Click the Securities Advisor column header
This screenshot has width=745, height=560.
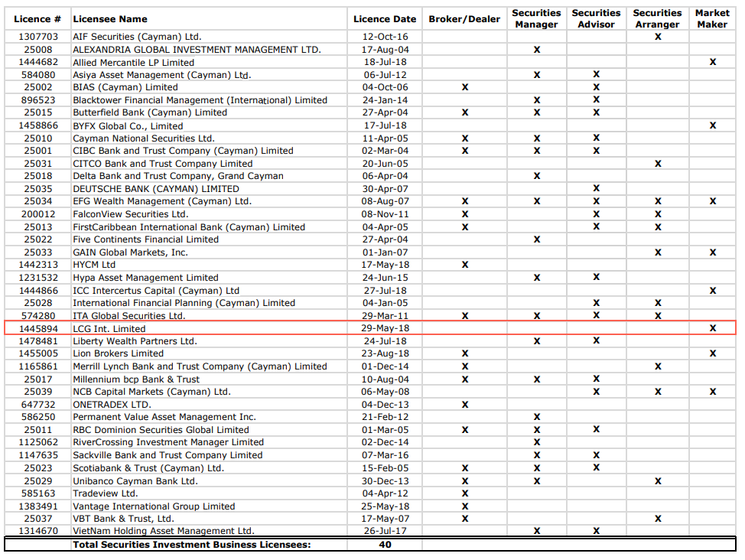(596, 19)
